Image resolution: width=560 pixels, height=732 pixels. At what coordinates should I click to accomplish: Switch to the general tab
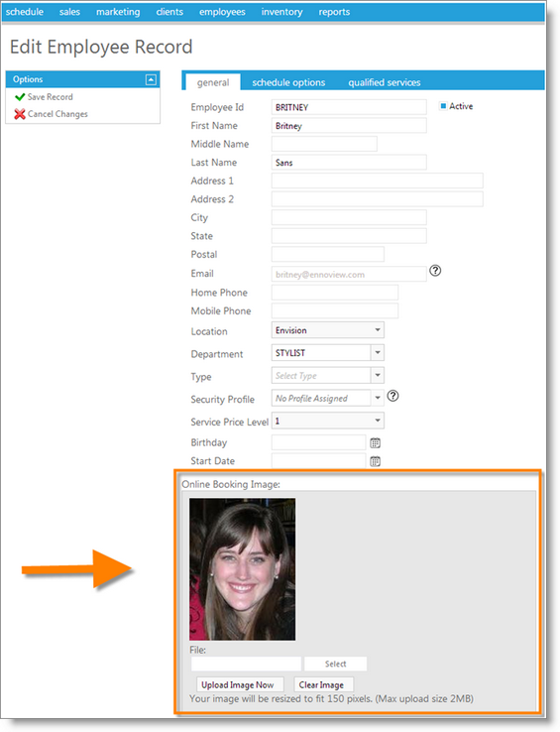[x=213, y=82]
